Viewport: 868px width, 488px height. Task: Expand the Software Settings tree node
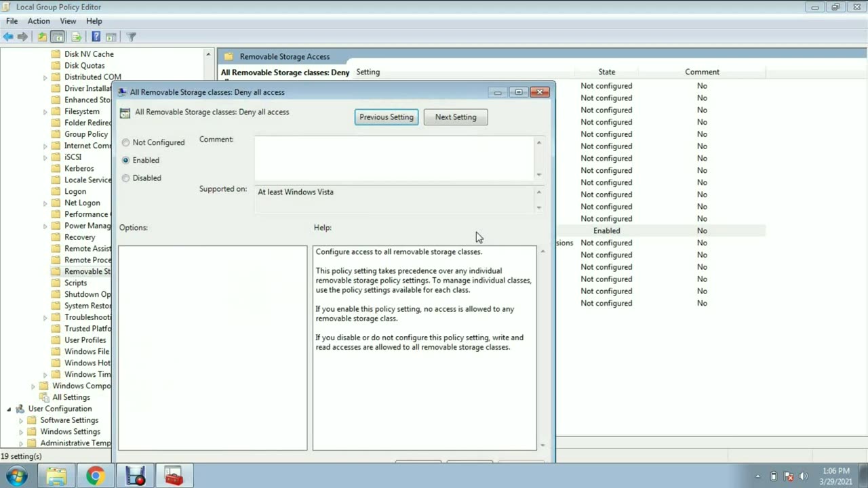(x=21, y=420)
